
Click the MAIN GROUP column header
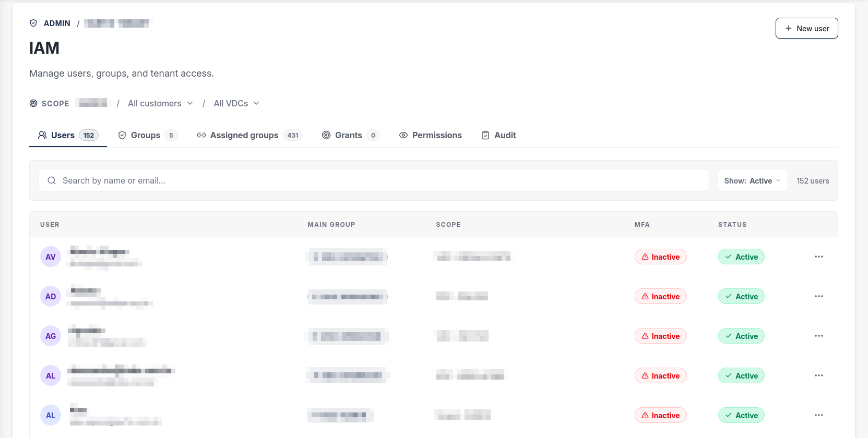pyautogui.click(x=331, y=225)
